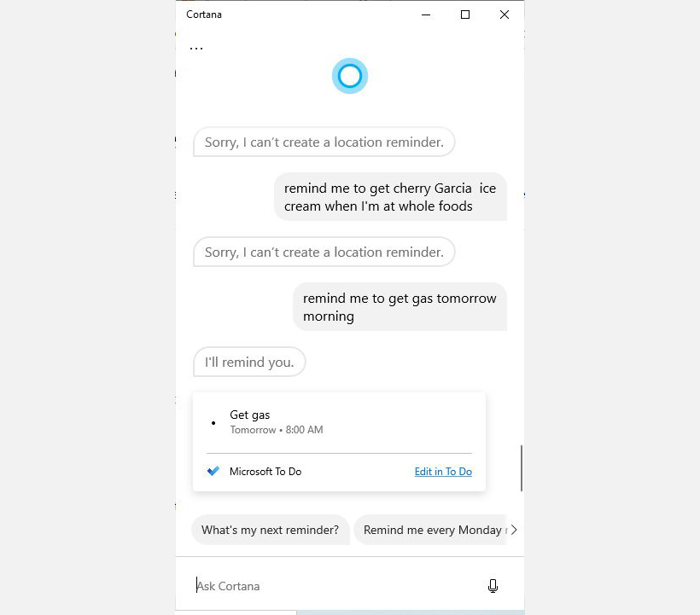Maximize the Cortana window
This screenshot has height=615, width=700.
(x=465, y=15)
